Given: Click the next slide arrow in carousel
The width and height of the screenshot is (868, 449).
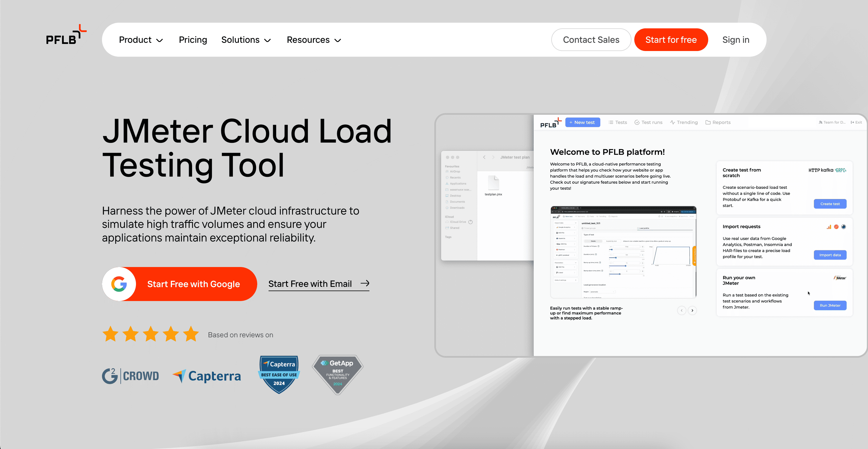Looking at the screenshot, I should [692, 310].
